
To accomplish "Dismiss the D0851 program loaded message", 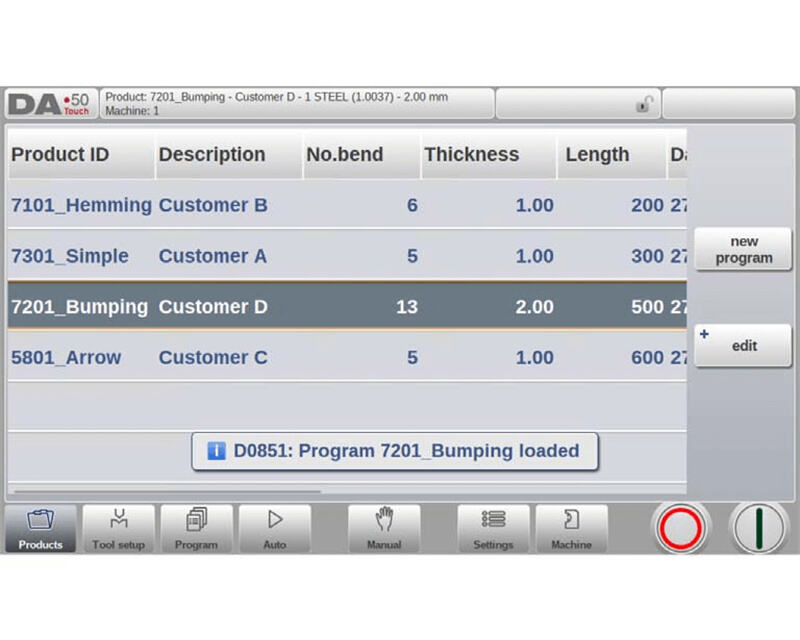I will click(x=394, y=451).
